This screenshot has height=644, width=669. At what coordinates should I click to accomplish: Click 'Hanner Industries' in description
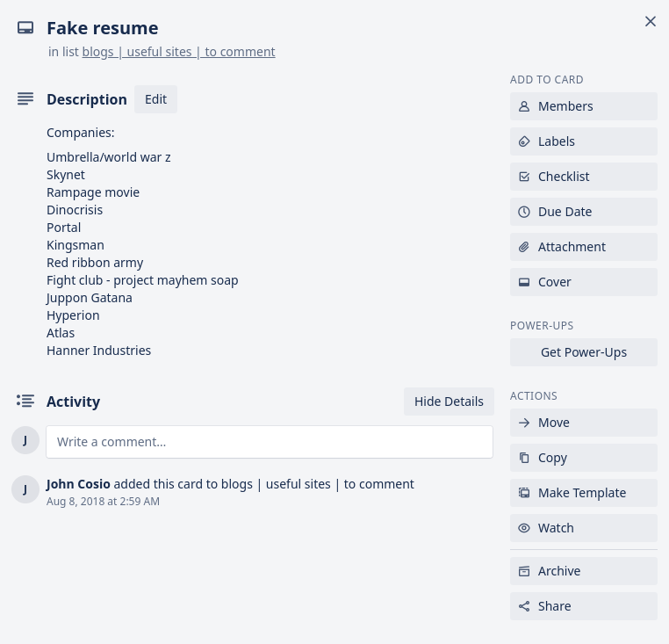[98, 351]
